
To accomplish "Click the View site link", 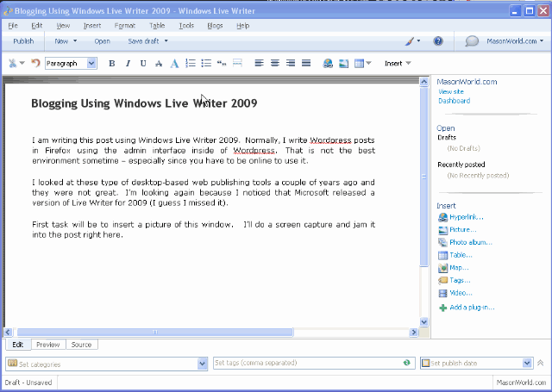I will [451, 92].
